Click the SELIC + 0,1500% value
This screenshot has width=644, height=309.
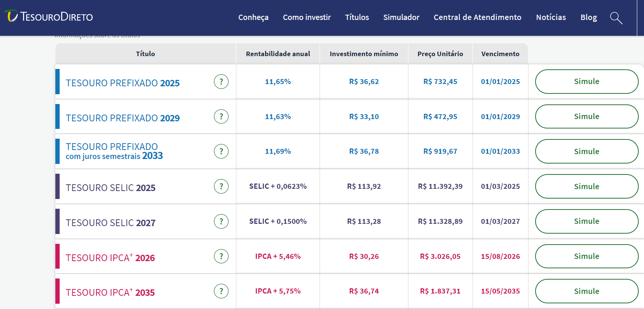pyautogui.click(x=278, y=221)
